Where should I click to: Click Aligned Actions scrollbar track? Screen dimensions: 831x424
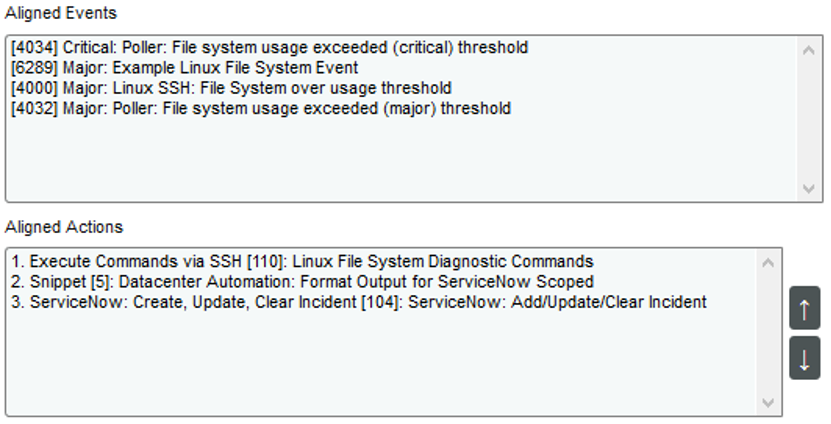click(x=767, y=333)
